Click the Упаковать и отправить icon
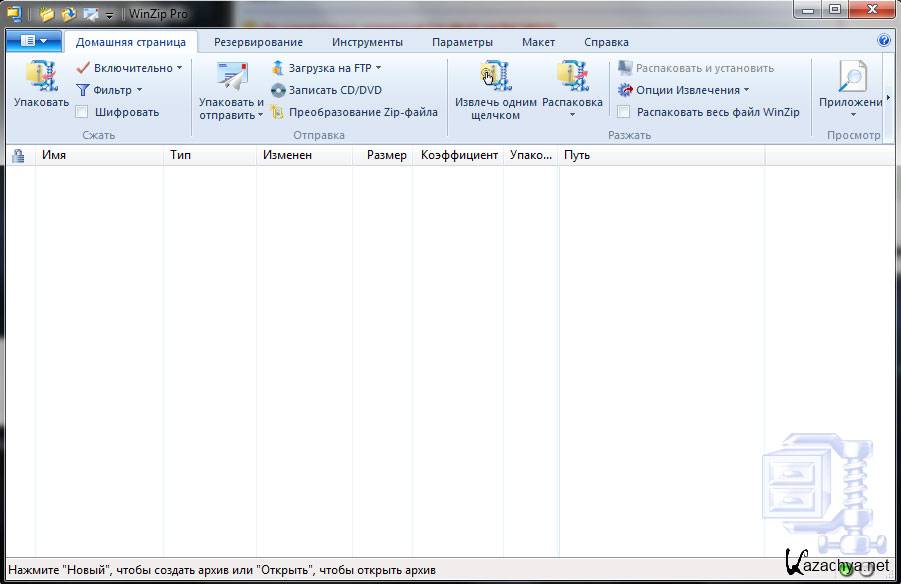The height and width of the screenshot is (584, 901). pos(231,77)
